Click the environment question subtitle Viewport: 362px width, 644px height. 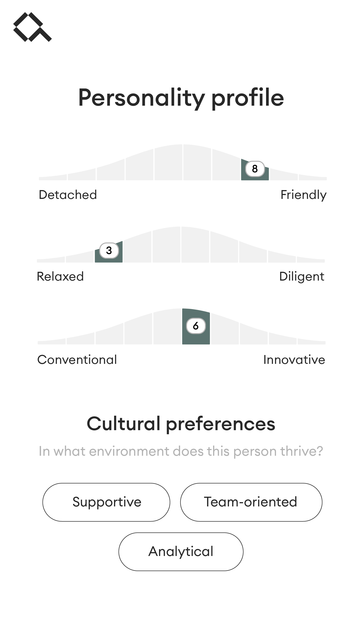(181, 451)
